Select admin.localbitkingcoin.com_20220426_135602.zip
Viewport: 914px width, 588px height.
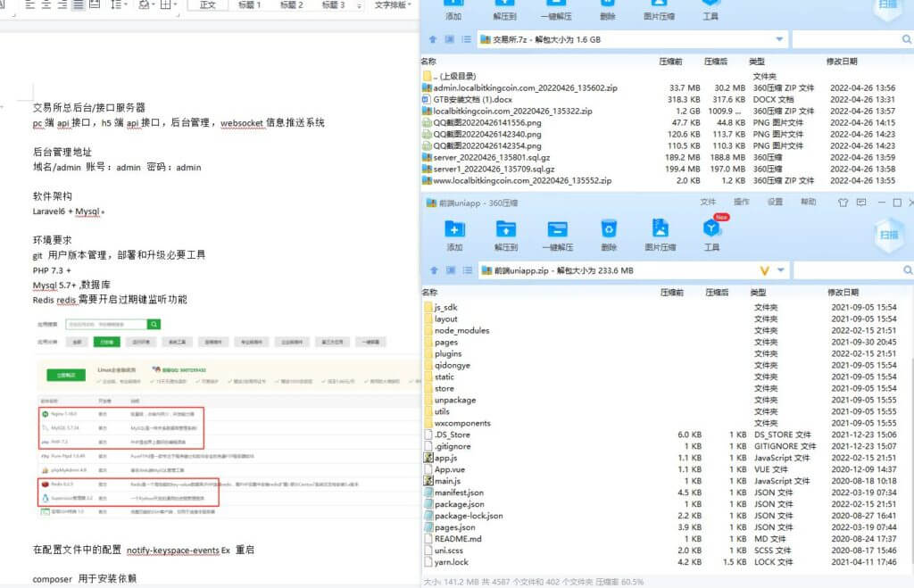pyautogui.click(x=666, y=88)
